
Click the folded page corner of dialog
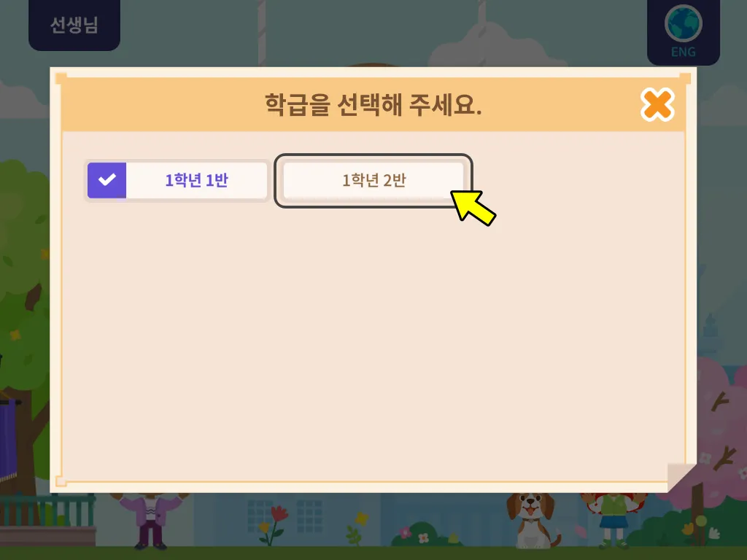[x=682, y=478]
